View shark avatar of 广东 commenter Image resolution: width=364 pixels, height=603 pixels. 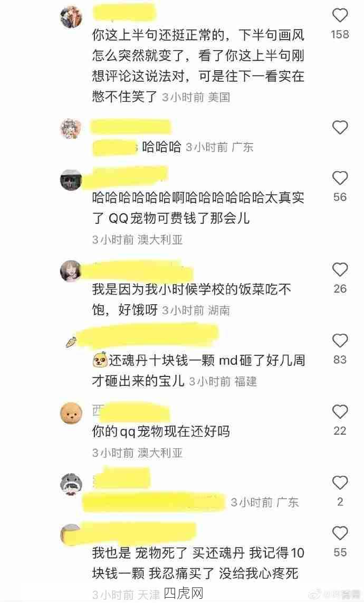tap(72, 484)
